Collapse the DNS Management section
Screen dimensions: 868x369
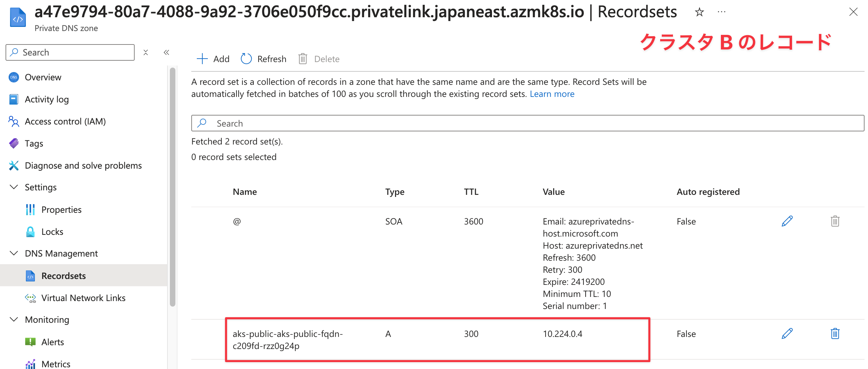pos(14,253)
